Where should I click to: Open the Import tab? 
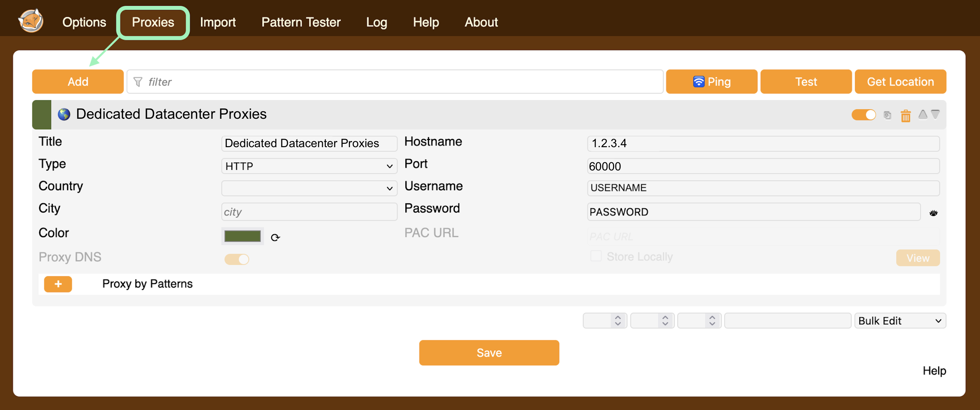point(218,22)
